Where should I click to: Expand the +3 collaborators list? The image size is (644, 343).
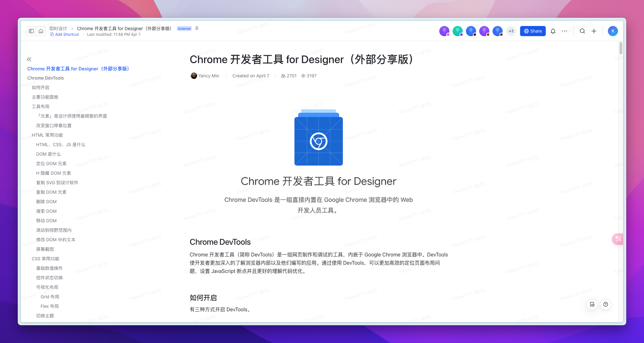[511, 31]
